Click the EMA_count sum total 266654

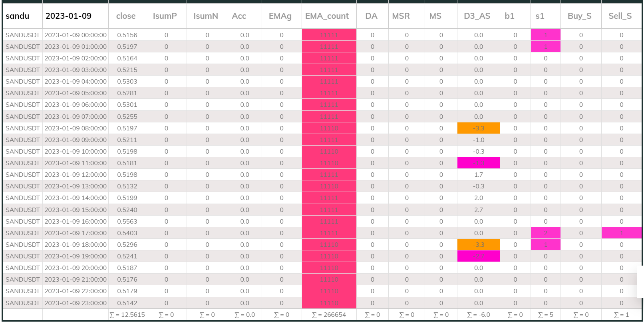point(329,315)
